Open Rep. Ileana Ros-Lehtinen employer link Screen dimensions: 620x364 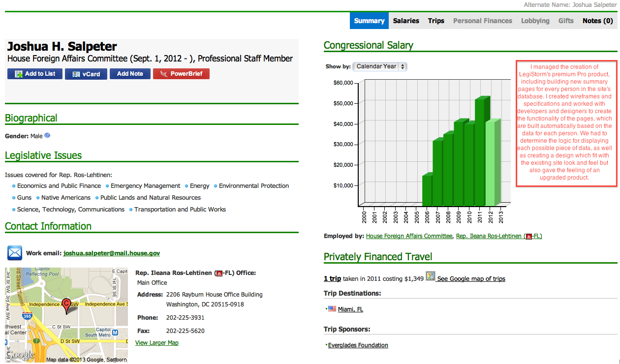[499, 236]
